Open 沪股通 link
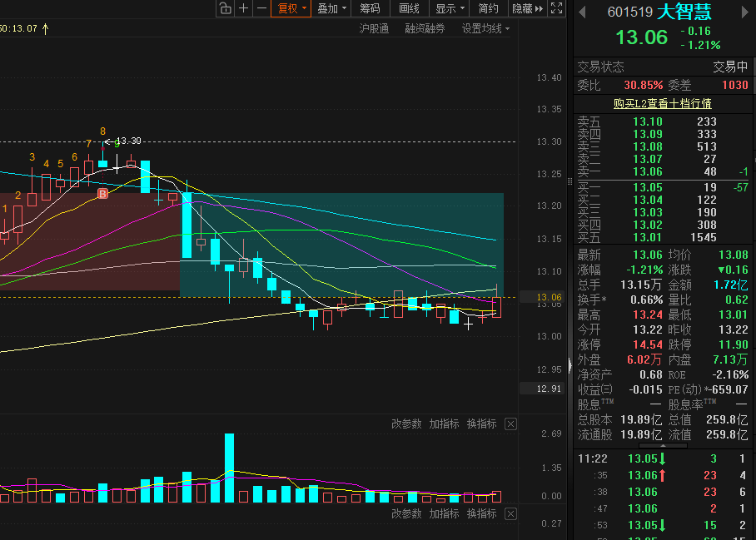This screenshot has width=756, height=540. (374, 28)
